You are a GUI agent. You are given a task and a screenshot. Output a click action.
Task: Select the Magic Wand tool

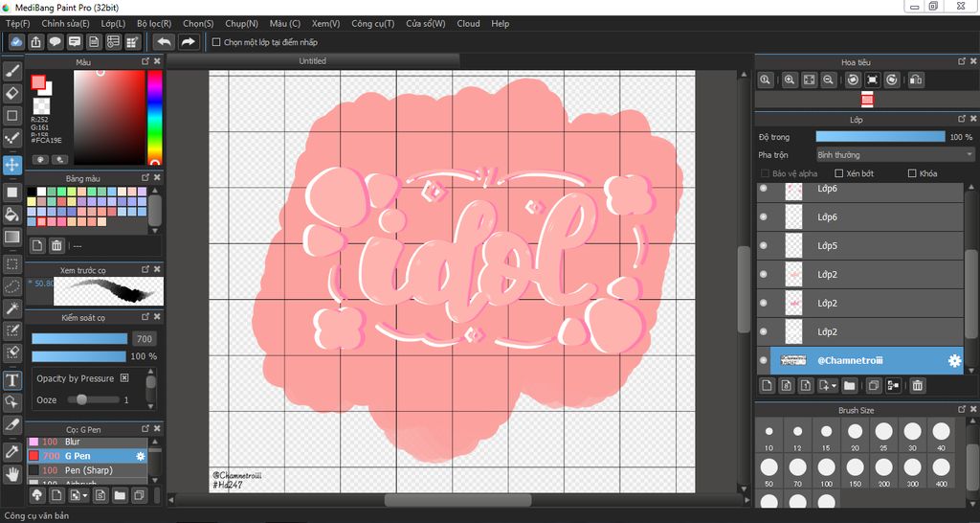coord(11,307)
